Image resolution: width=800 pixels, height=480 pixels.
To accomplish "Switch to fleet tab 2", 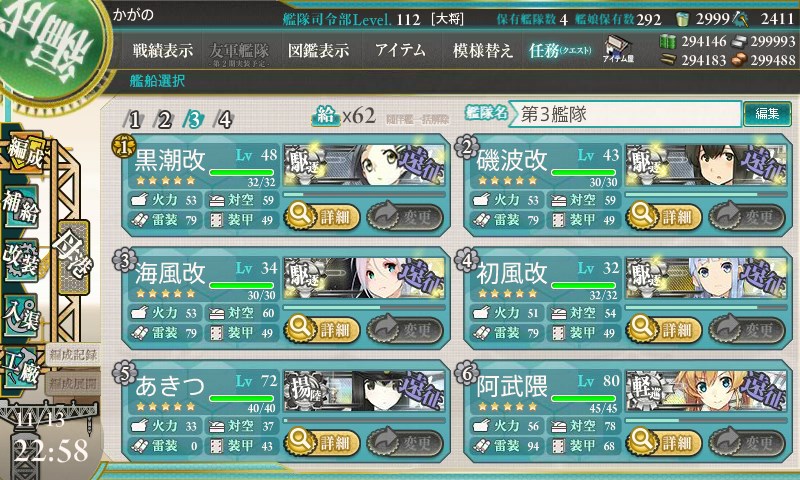I will click(x=164, y=120).
